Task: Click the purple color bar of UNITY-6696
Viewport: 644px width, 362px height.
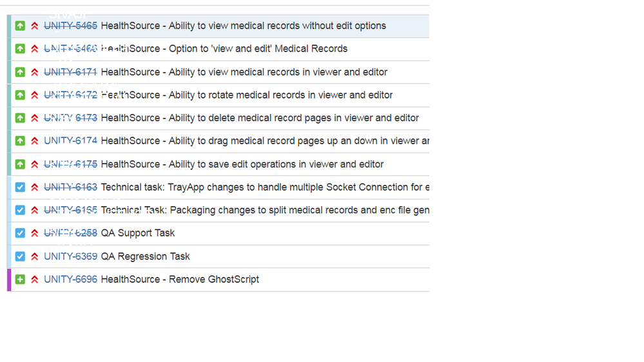Action: pos(9,280)
